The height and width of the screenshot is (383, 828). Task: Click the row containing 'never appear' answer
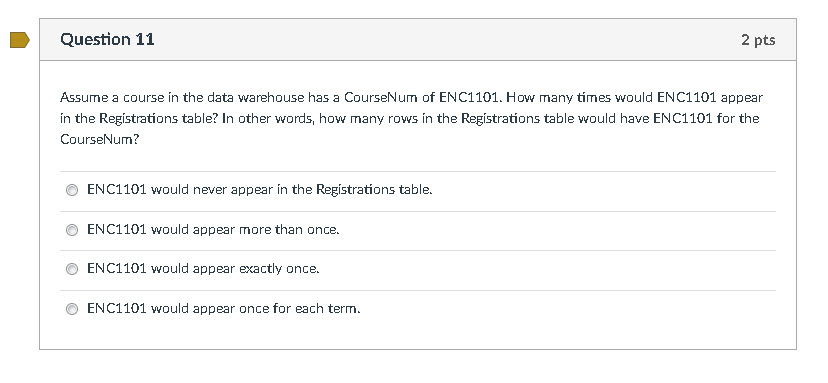pos(418,191)
